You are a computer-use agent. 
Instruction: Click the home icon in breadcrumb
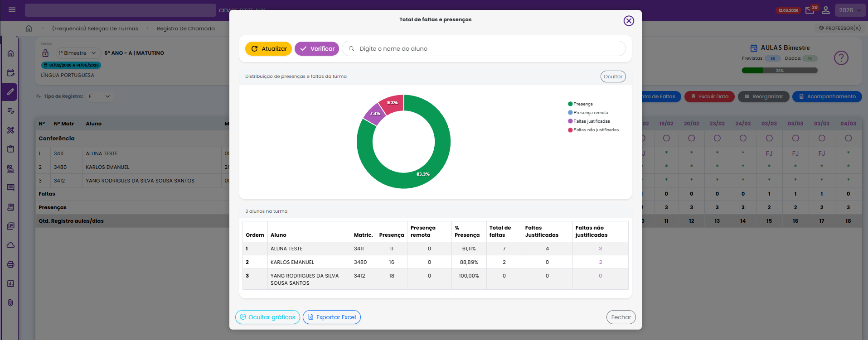click(x=29, y=29)
